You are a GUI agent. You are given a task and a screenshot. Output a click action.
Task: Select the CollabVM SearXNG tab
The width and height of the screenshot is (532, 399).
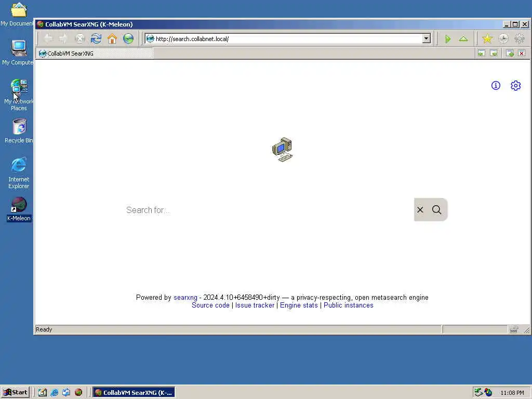click(95, 54)
